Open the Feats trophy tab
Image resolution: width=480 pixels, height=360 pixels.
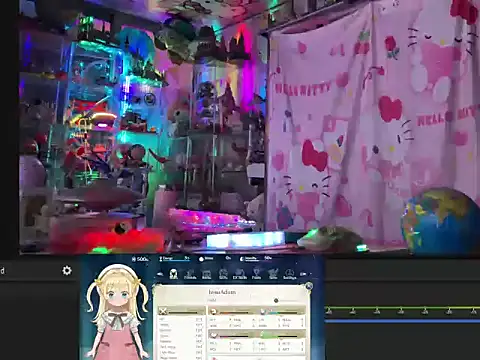tap(256, 274)
